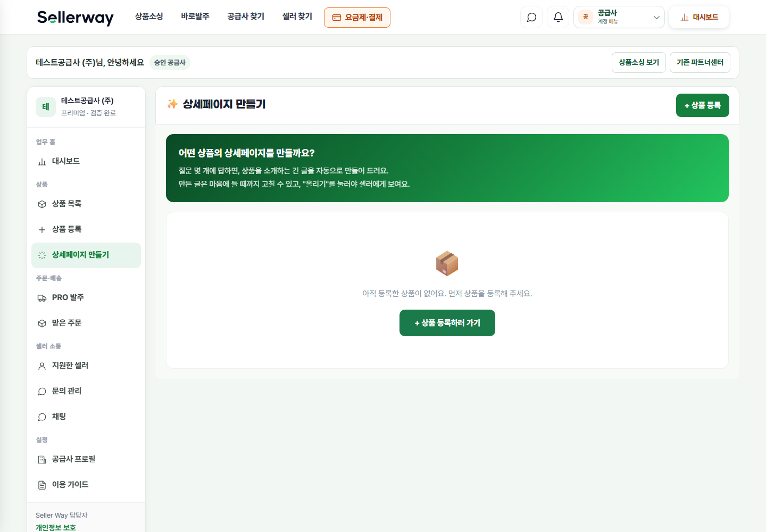Open 공급사 찾기 in top navigation
This screenshot has width=766, height=532.
click(x=246, y=16)
